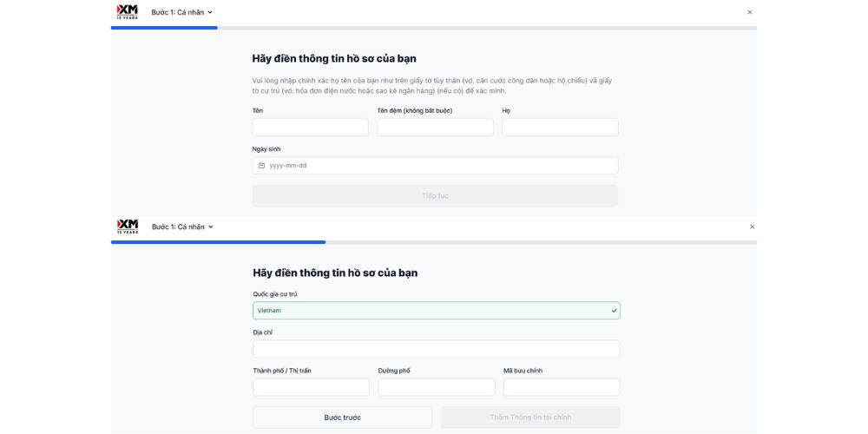Close the name form with the X icon
The width and height of the screenshot is (868, 434).
pyautogui.click(x=750, y=12)
